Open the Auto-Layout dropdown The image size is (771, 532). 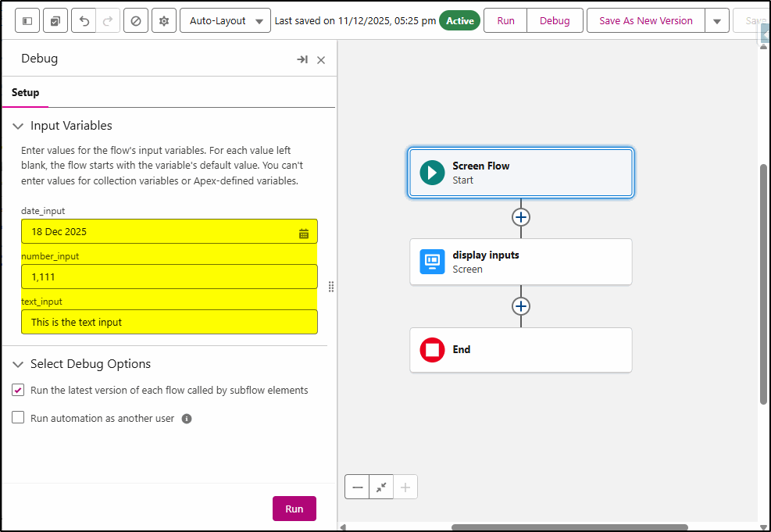pyautogui.click(x=225, y=21)
